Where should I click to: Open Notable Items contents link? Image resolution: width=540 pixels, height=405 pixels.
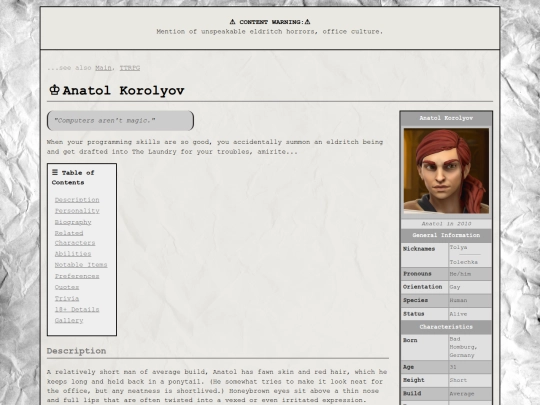coord(81,265)
